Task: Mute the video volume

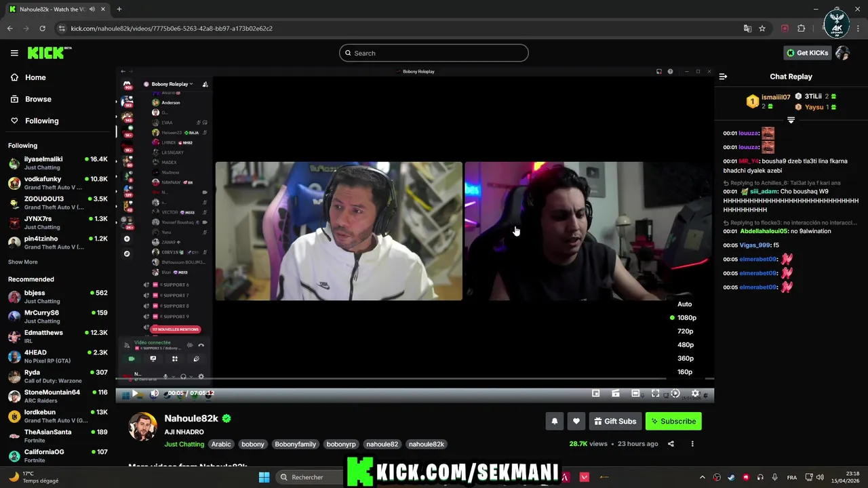Action: (154, 393)
